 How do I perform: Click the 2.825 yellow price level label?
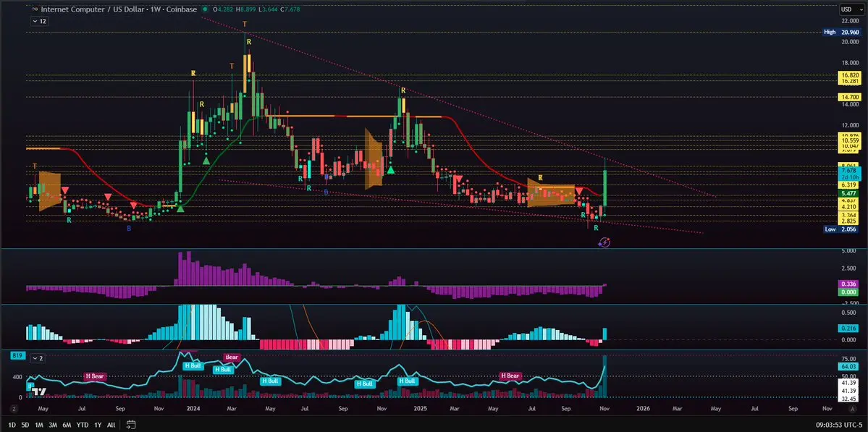click(850, 220)
